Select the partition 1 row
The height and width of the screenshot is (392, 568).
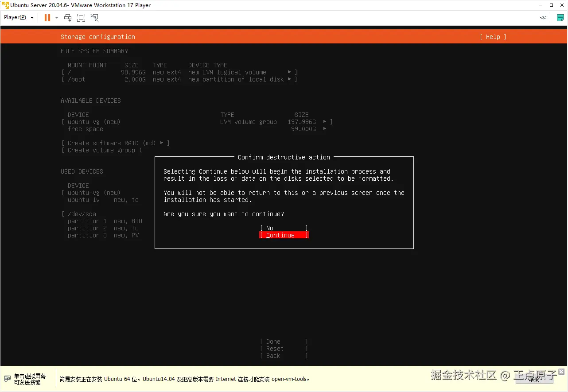(x=105, y=221)
